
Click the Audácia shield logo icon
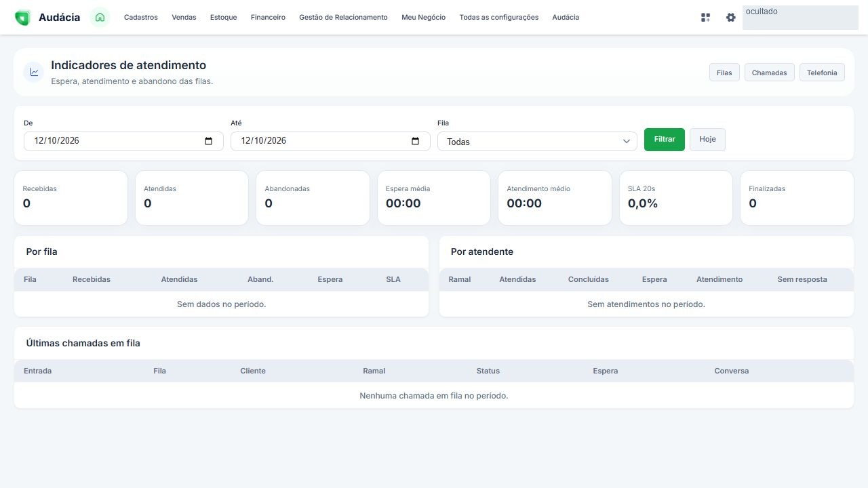pos(22,18)
